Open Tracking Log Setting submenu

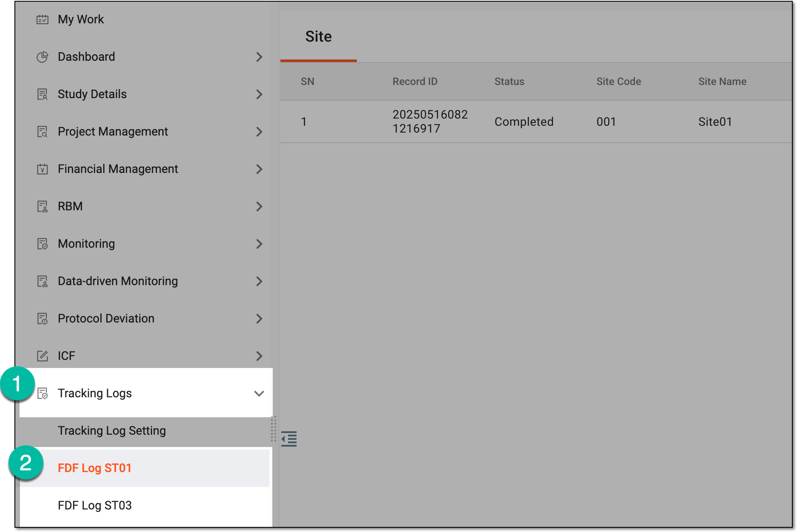click(x=112, y=431)
